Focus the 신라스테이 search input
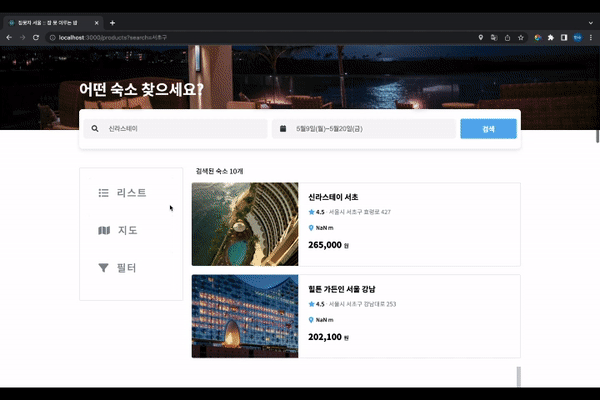Viewport: 600px width, 400px height. (x=175, y=129)
